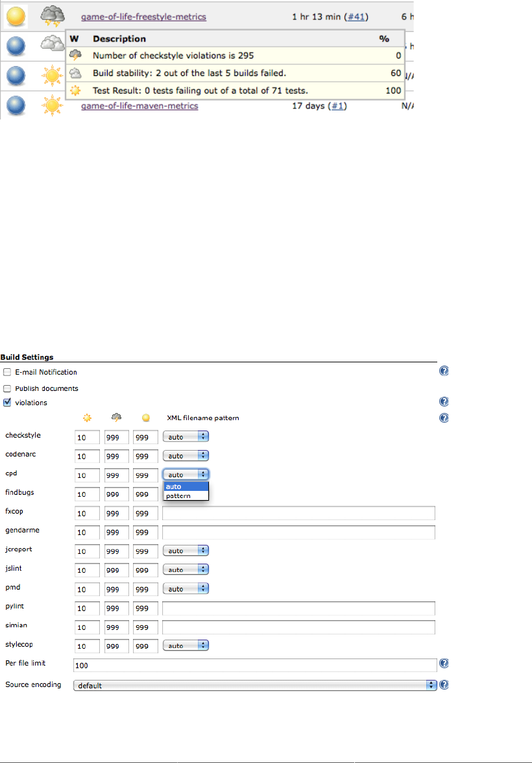Open game-of-life-freestyle-metrics job link
This screenshot has width=532, height=763.
143,16
